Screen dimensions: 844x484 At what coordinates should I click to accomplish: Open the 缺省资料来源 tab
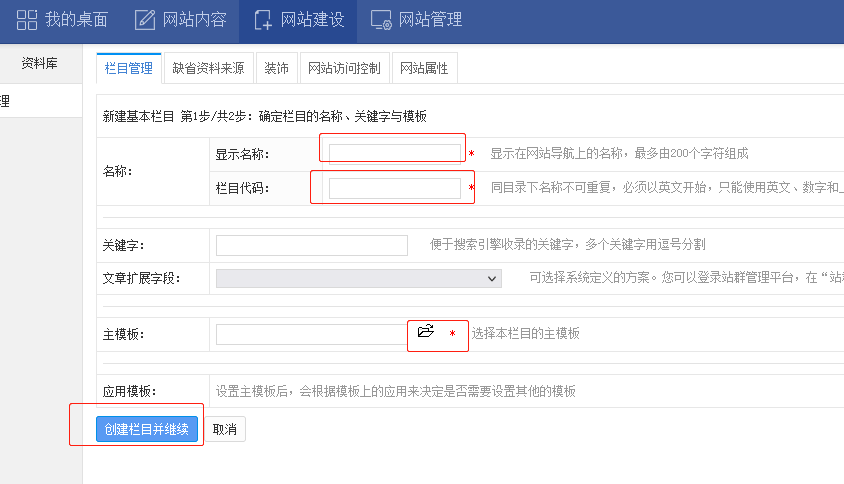click(208, 68)
